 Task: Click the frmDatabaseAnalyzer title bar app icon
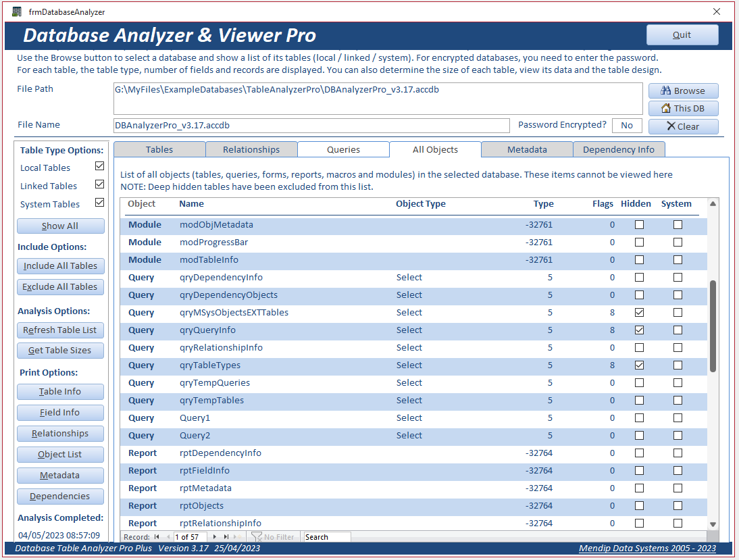(17, 11)
